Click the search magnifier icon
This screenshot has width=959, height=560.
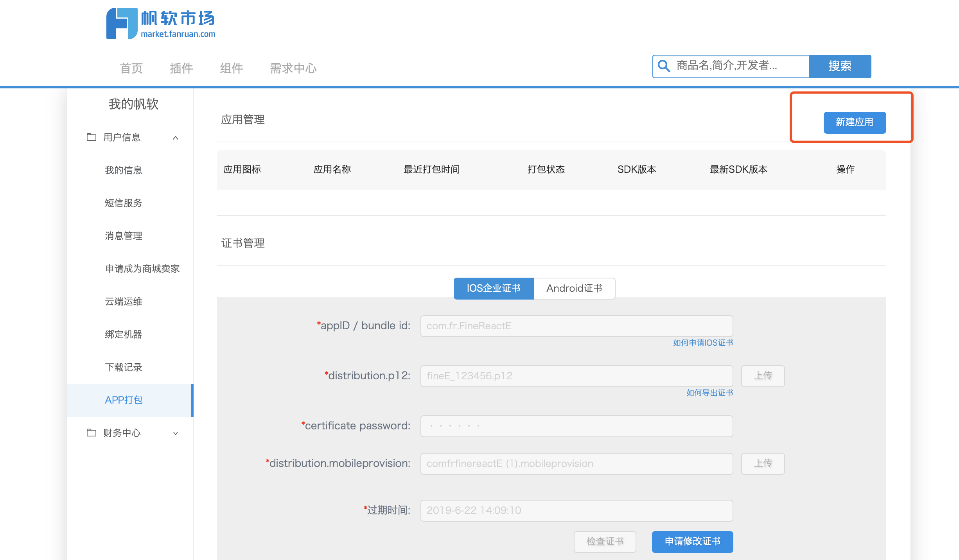(x=664, y=66)
